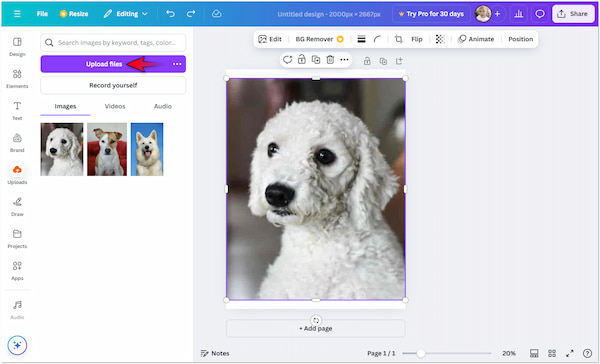The image size is (600, 364).
Task: Open the Audio sidebar panel
Action: 17,310
